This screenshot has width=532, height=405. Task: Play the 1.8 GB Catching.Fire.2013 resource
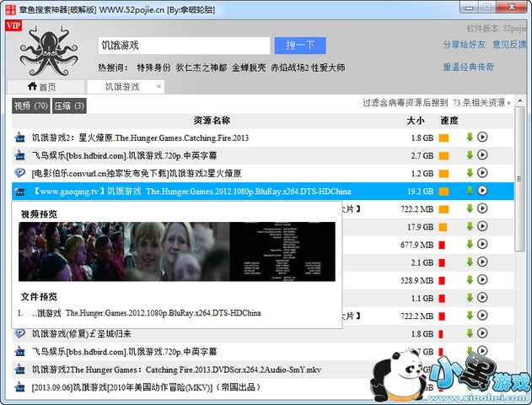[x=482, y=138]
